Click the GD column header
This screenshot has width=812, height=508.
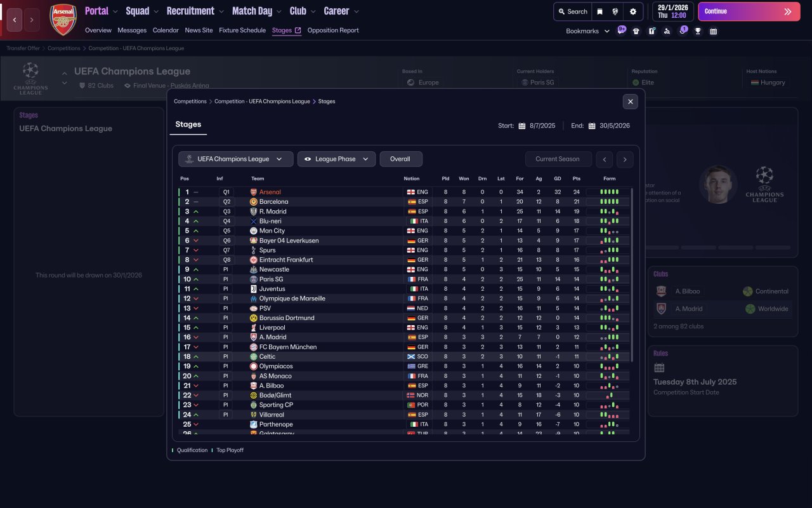coord(558,178)
